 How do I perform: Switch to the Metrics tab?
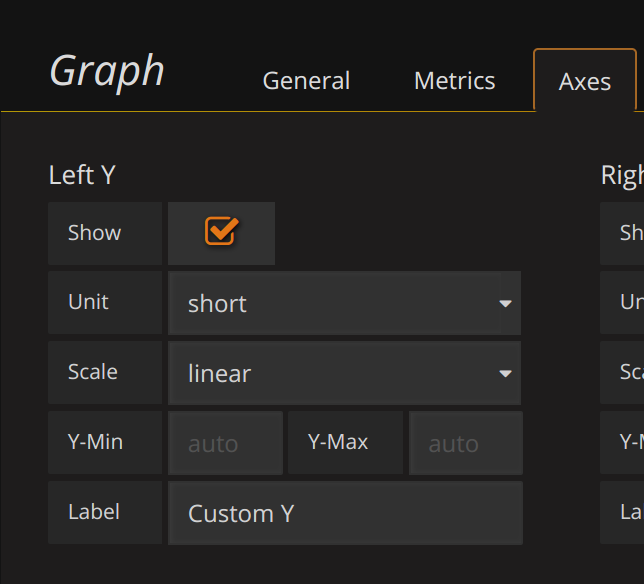pos(454,81)
